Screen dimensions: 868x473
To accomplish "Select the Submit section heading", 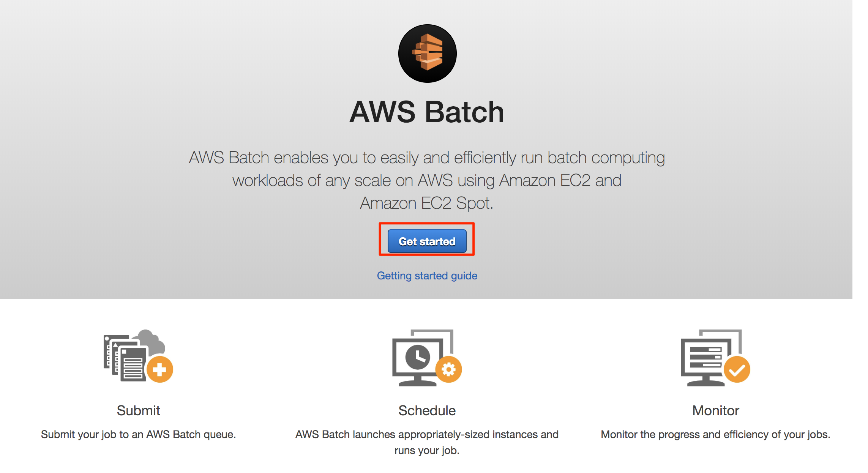I will coord(138,410).
